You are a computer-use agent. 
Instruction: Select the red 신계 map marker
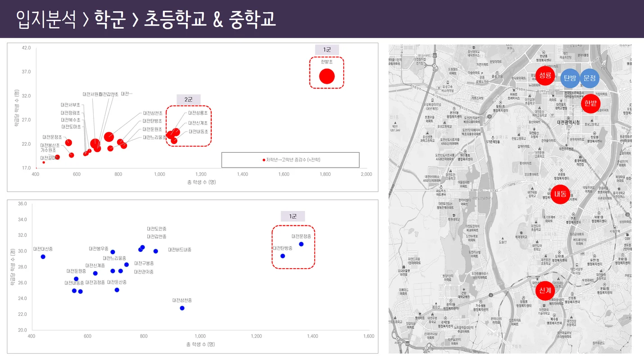pos(544,291)
